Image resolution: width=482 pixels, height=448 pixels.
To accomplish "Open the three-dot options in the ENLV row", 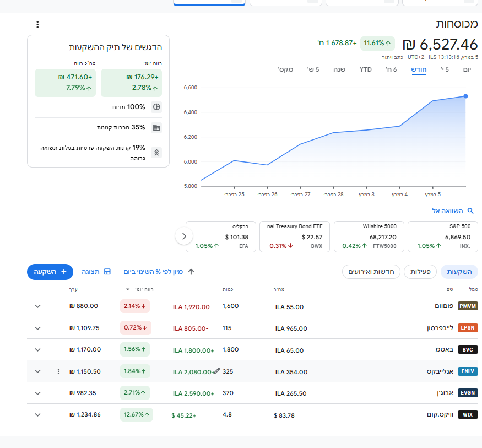I will pyautogui.click(x=58, y=371).
